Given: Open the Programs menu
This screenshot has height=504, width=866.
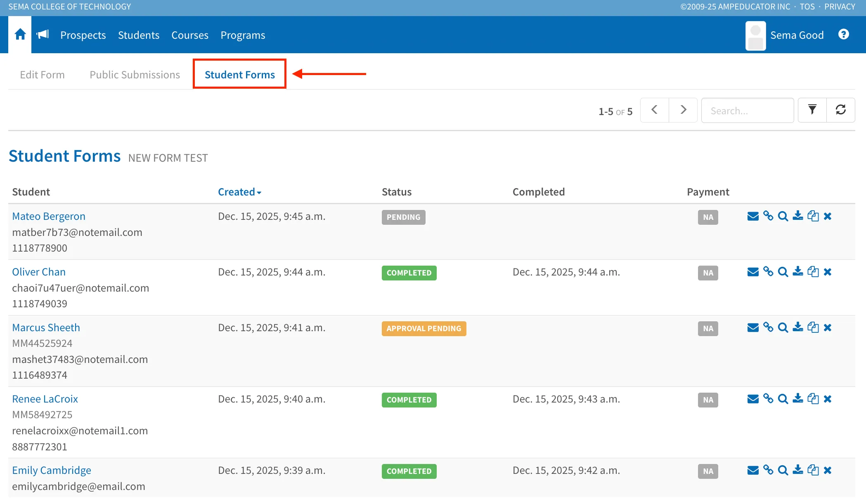Looking at the screenshot, I should point(243,35).
